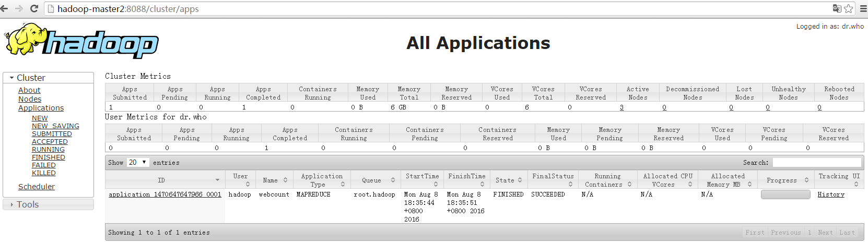Sort table by StartTime column

tap(422, 180)
